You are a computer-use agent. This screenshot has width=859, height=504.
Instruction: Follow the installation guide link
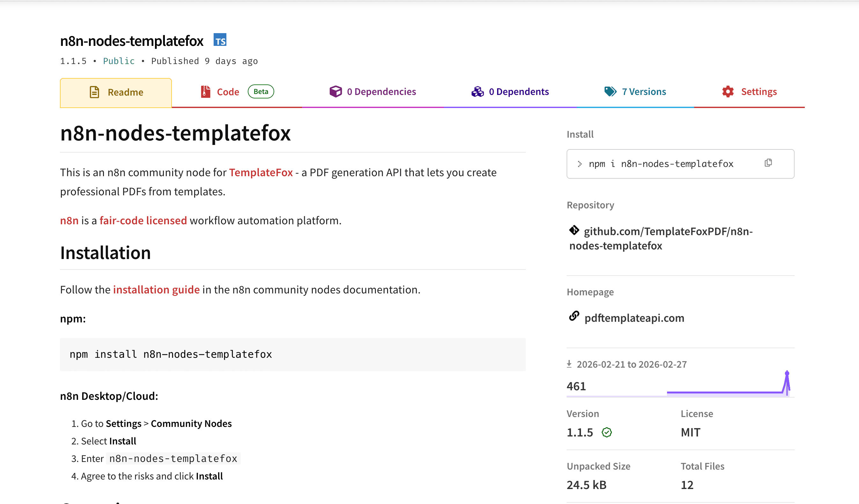click(x=156, y=290)
